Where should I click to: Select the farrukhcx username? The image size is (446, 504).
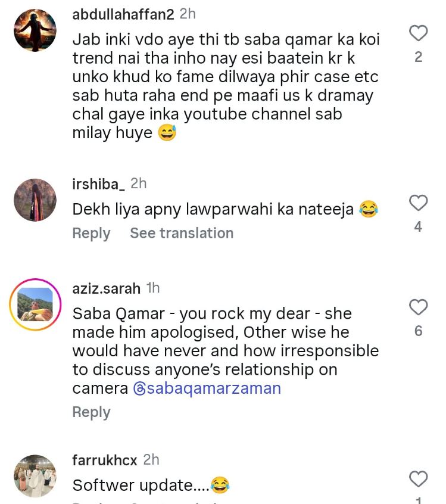[x=104, y=460]
